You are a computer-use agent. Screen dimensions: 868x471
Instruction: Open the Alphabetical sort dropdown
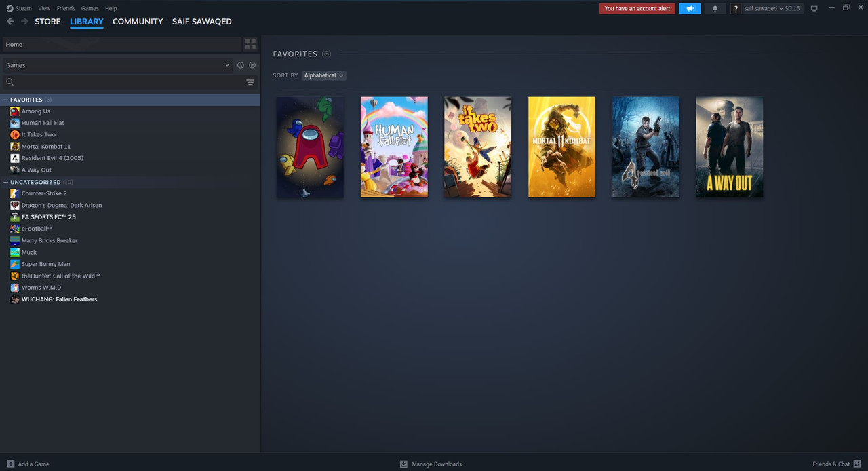click(x=323, y=75)
